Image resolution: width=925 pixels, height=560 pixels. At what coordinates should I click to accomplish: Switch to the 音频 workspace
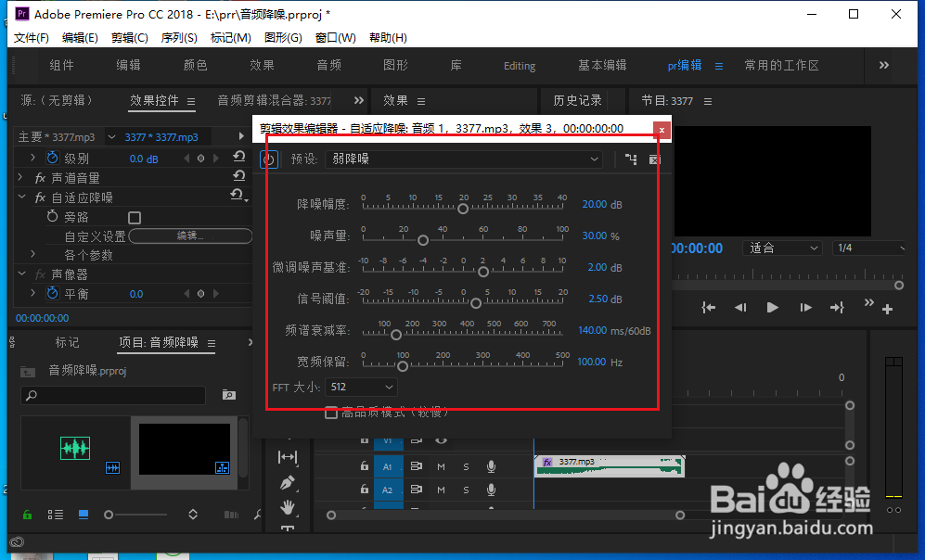pyautogui.click(x=329, y=65)
